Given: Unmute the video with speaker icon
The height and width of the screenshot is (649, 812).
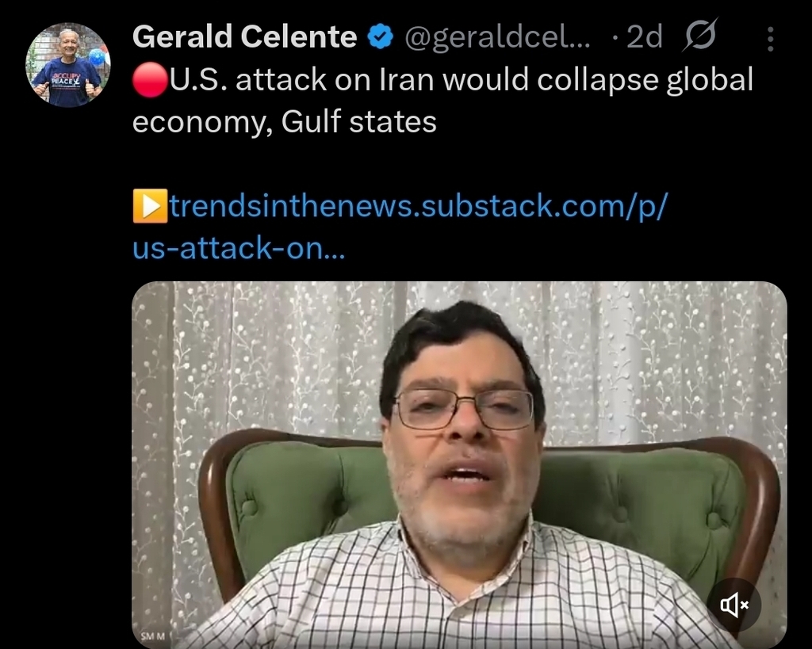Looking at the screenshot, I should 733,605.
